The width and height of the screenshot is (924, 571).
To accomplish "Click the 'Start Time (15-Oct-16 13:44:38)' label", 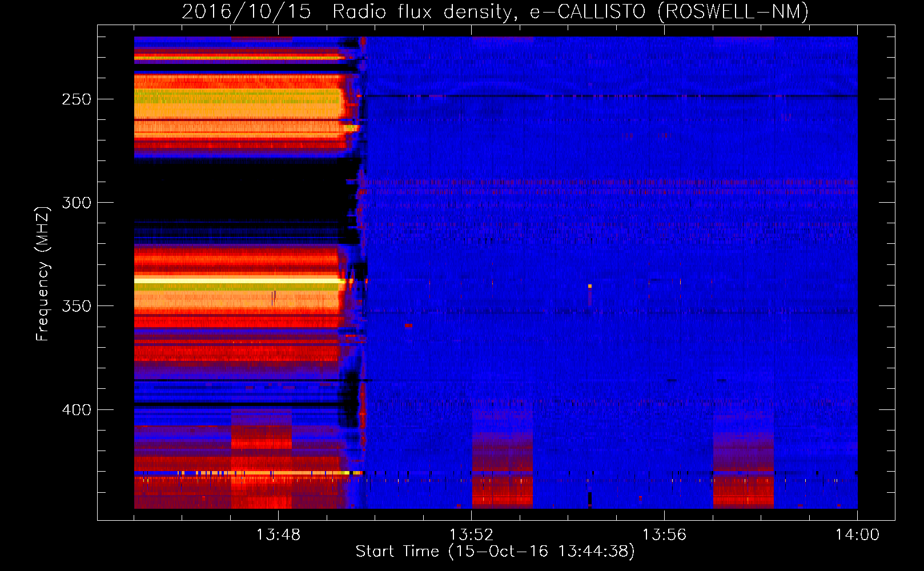I will [x=495, y=552].
